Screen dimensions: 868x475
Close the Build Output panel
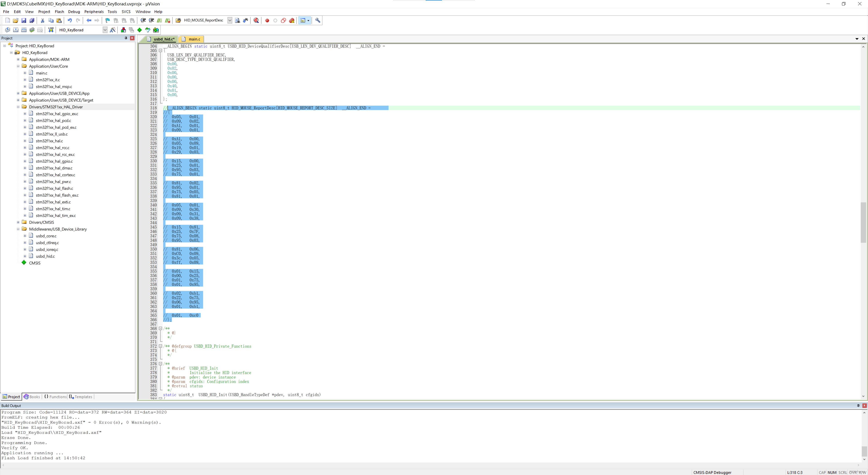pyautogui.click(x=864, y=406)
